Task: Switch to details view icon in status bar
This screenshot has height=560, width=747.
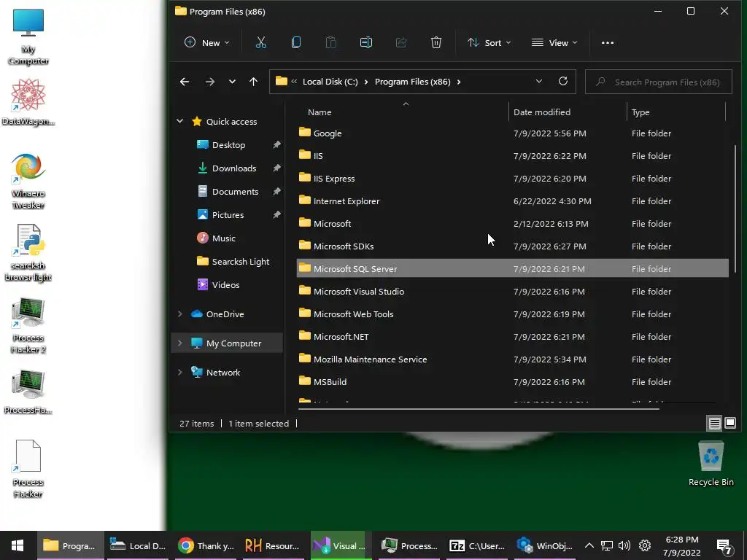Action: point(715,423)
